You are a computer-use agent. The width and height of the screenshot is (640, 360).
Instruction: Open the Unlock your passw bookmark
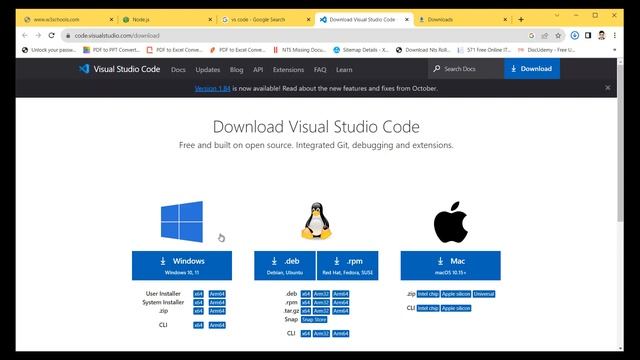click(49, 50)
